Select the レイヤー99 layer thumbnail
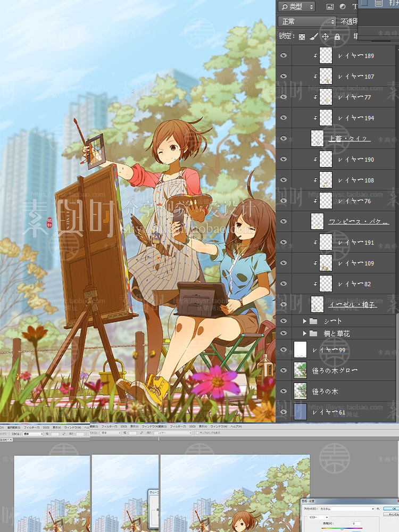Image resolution: width=399 pixels, height=532 pixels. 300,350
